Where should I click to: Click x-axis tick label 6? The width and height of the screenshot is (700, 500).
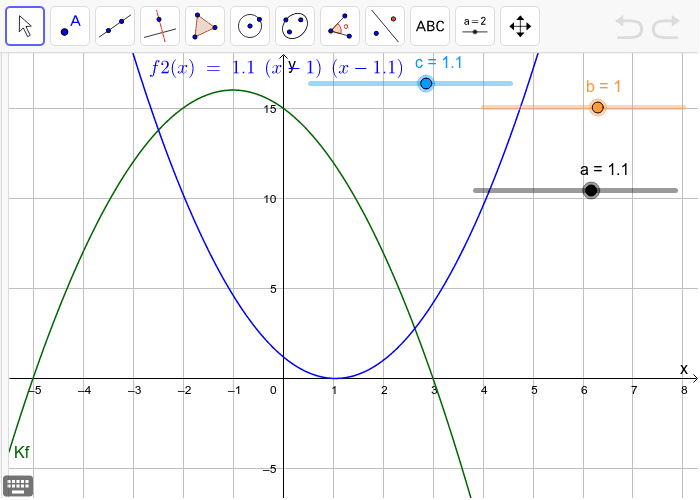point(584,390)
